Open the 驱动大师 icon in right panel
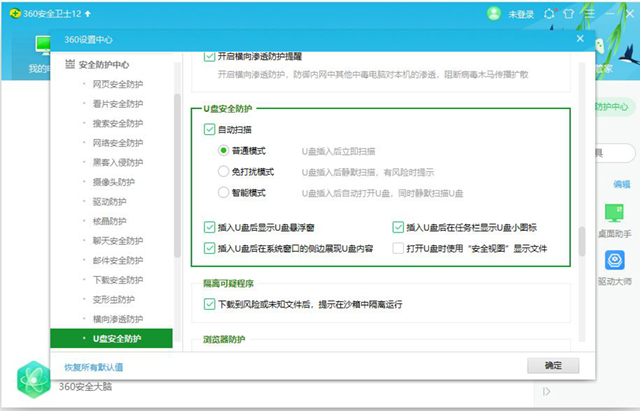Viewport: 640px width, 411px height. tap(616, 262)
